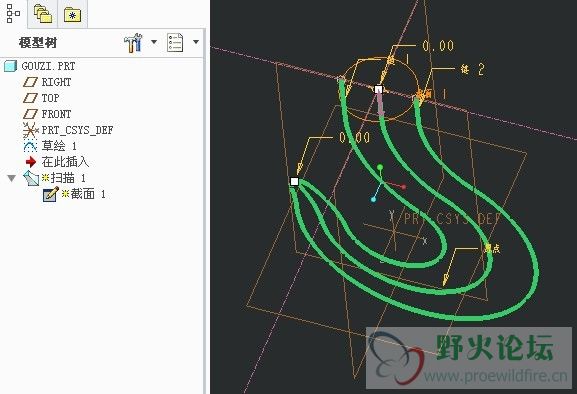
Task: Click the red axis drag handle dot
Action: (x=404, y=187)
